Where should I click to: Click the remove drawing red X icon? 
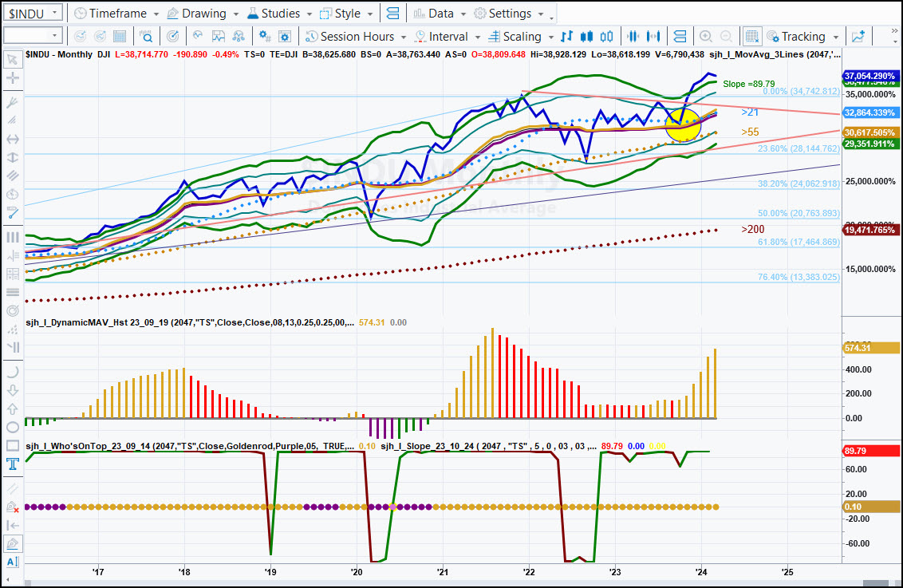click(x=12, y=507)
